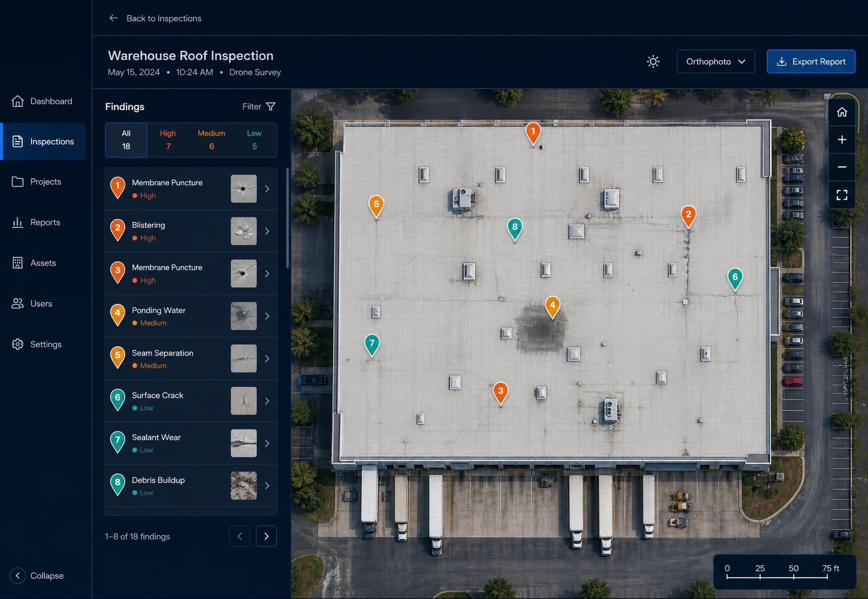Go to next findings page
The height and width of the screenshot is (599, 868).
[x=266, y=536]
